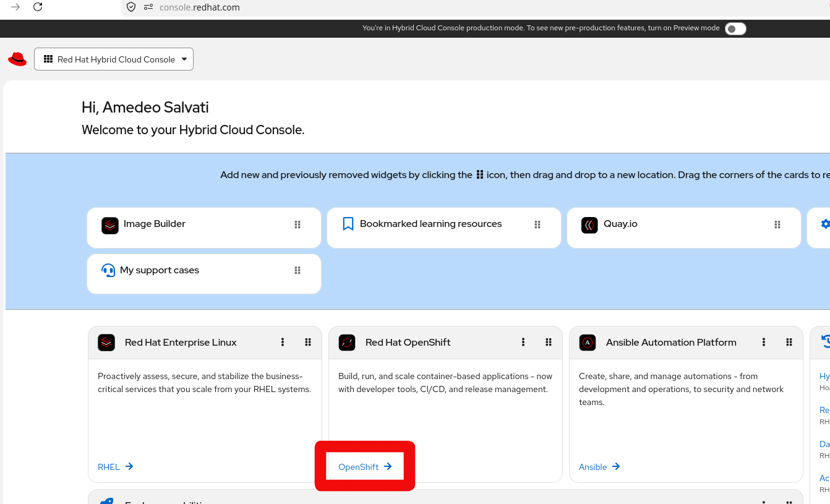The width and height of the screenshot is (830, 504).
Task: Open the Ansible Automation Platform card kebab menu
Action: click(764, 342)
